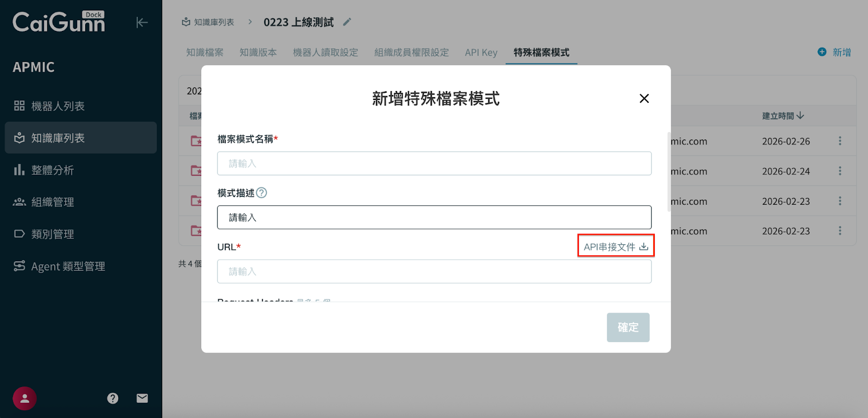Collapse the sidebar with the arrow icon
Screen dimensions: 868x418
142,22
